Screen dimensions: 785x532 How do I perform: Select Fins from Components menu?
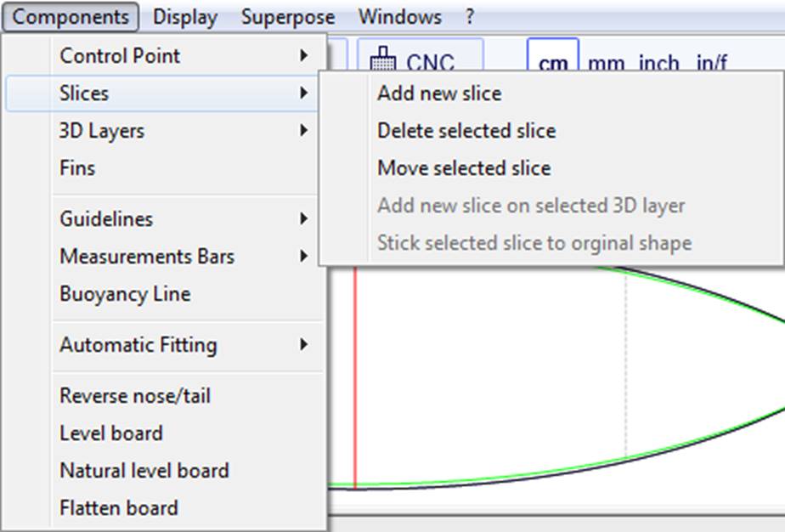coord(77,168)
